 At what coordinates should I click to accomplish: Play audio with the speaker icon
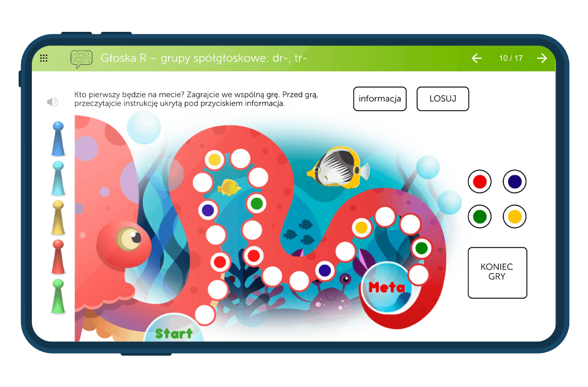pos(52,102)
